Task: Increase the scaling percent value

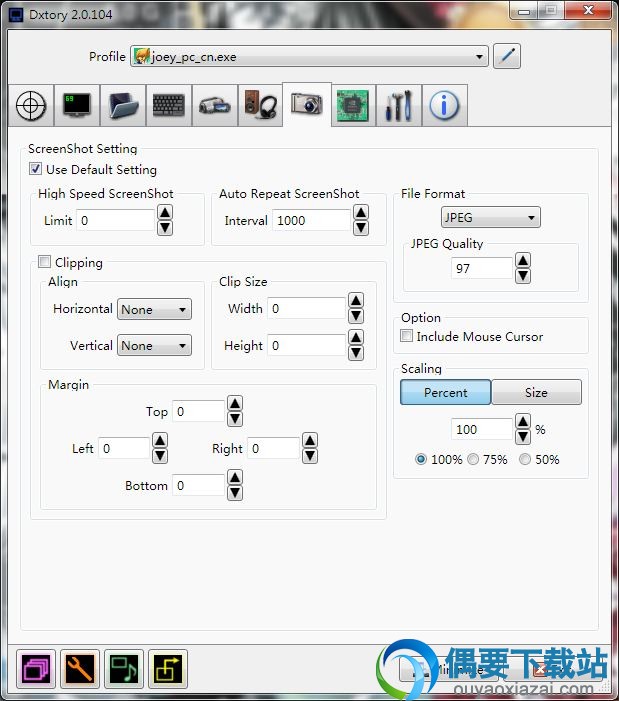Action: [523, 421]
